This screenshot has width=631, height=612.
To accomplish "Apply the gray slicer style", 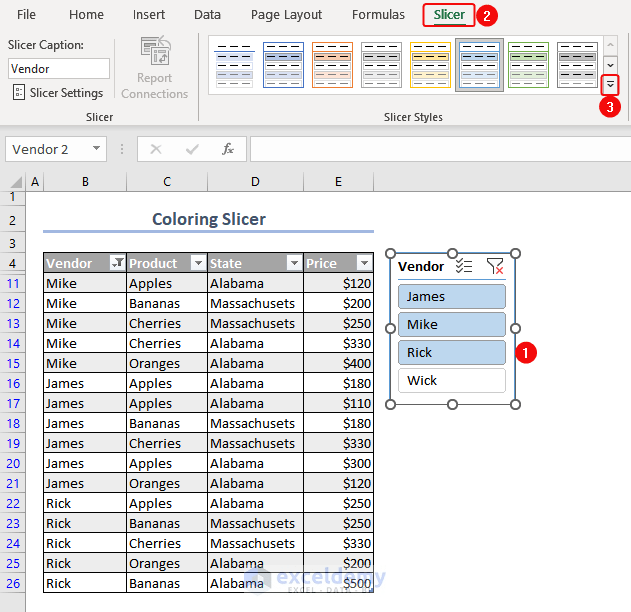I will pyautogui.click(x=381, y=65).
